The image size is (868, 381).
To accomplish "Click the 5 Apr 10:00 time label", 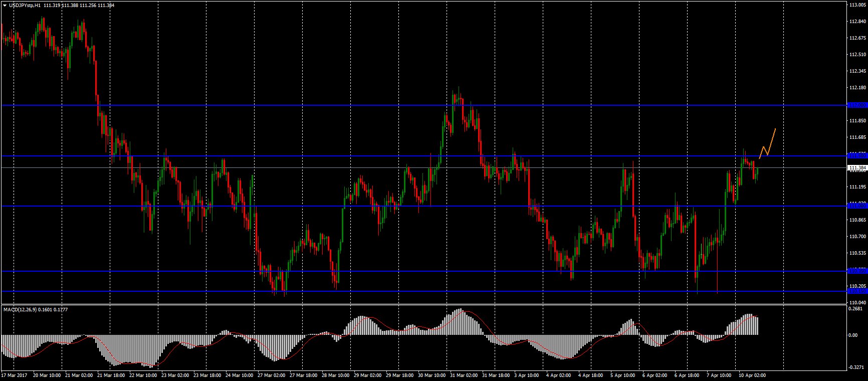I will click(623, 375).
